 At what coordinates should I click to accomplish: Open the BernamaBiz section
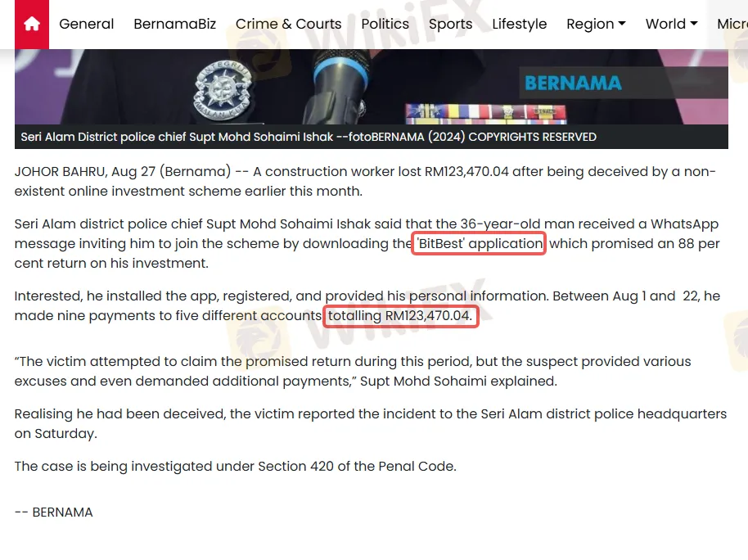click(174, 24)
